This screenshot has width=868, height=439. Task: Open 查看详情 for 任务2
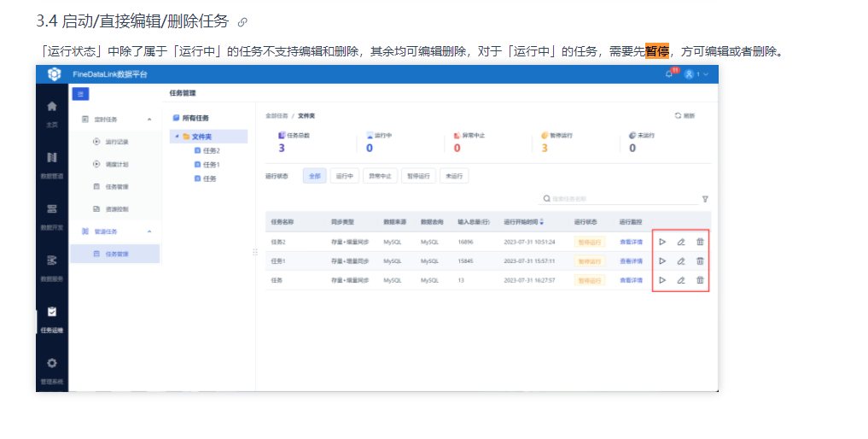click(631, 243)
